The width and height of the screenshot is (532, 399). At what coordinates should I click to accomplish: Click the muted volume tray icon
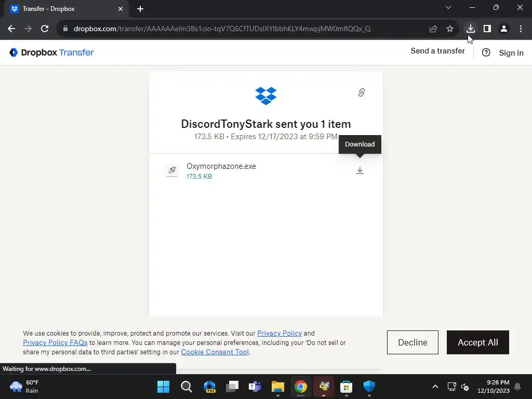pos(465,387)
